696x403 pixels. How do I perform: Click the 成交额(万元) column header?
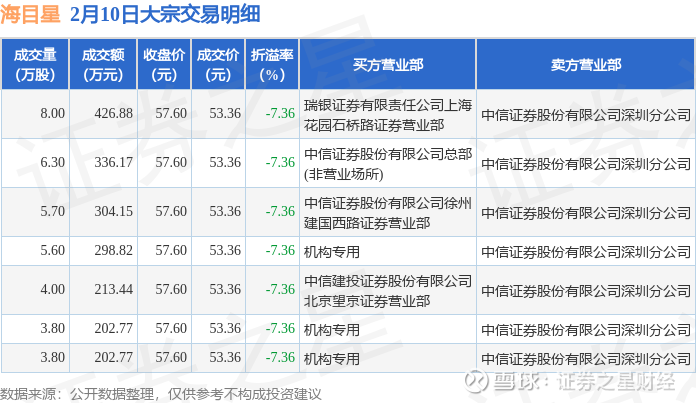click(103, 65)
